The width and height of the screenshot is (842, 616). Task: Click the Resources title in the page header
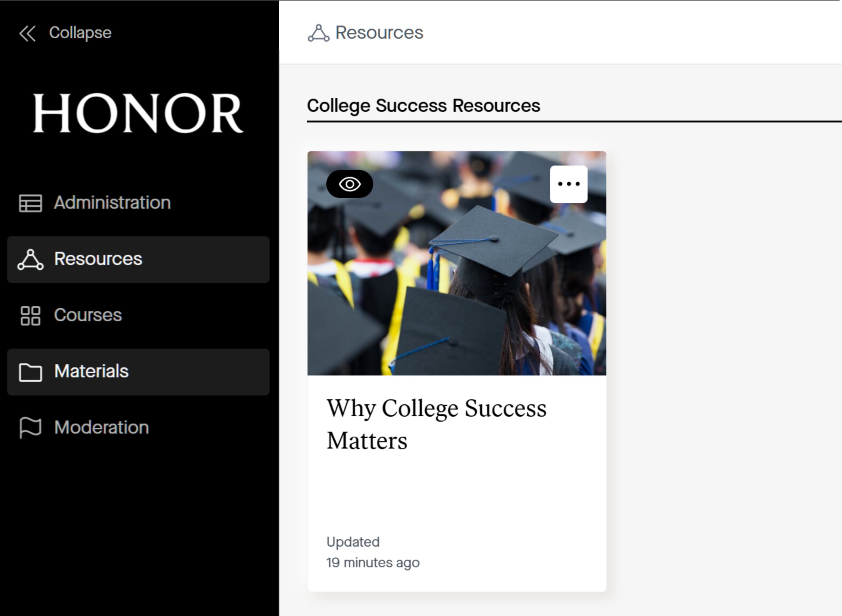(x=379, y=33)
